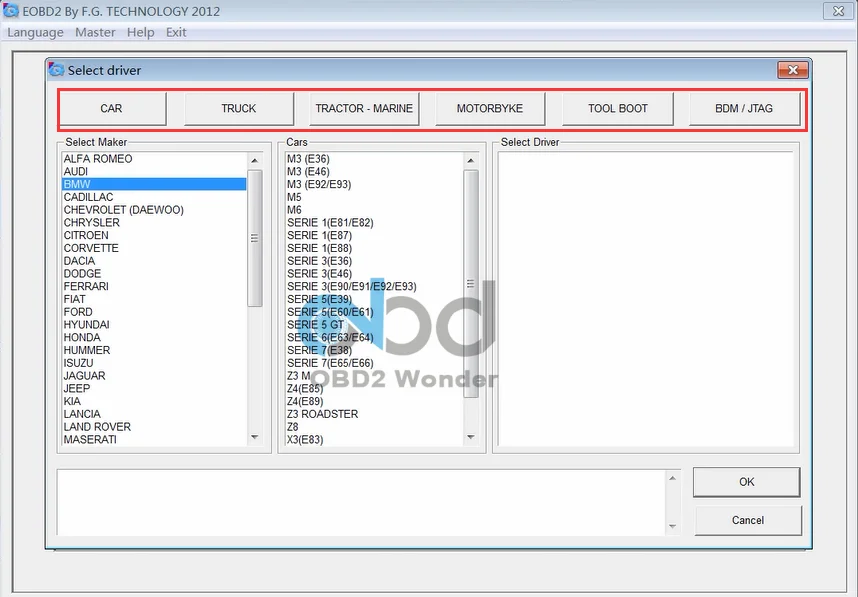Open the MOTORBYKE category
Image resolution: width=858 pixels, height=597 pixels.
(x=490, y=108)
